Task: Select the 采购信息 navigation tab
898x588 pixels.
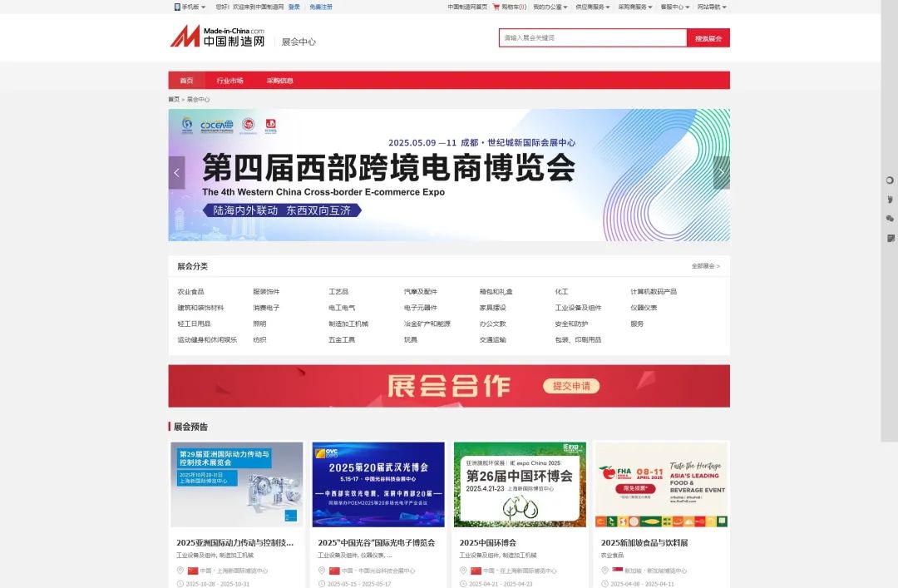Action: (279, 80)
